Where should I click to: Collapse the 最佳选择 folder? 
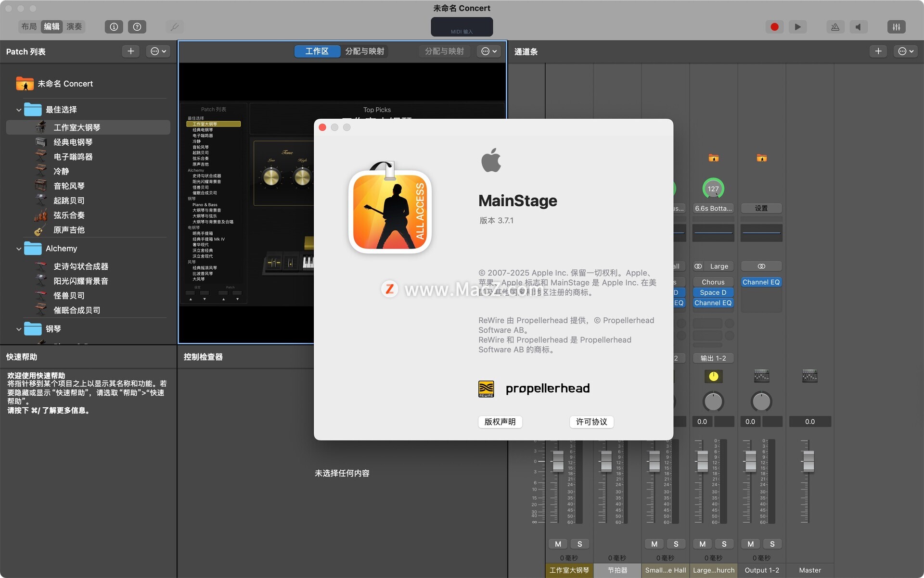click(x=19, y=110)
